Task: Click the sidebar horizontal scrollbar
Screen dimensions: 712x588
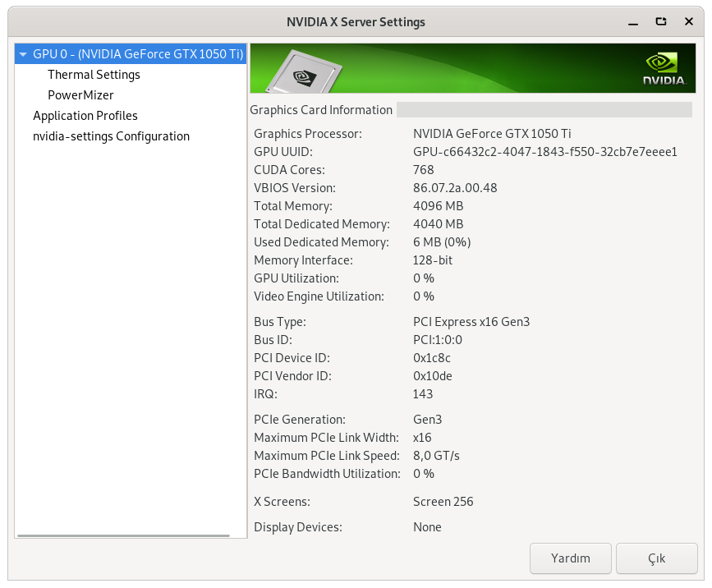Action: (x=123, y=535)
